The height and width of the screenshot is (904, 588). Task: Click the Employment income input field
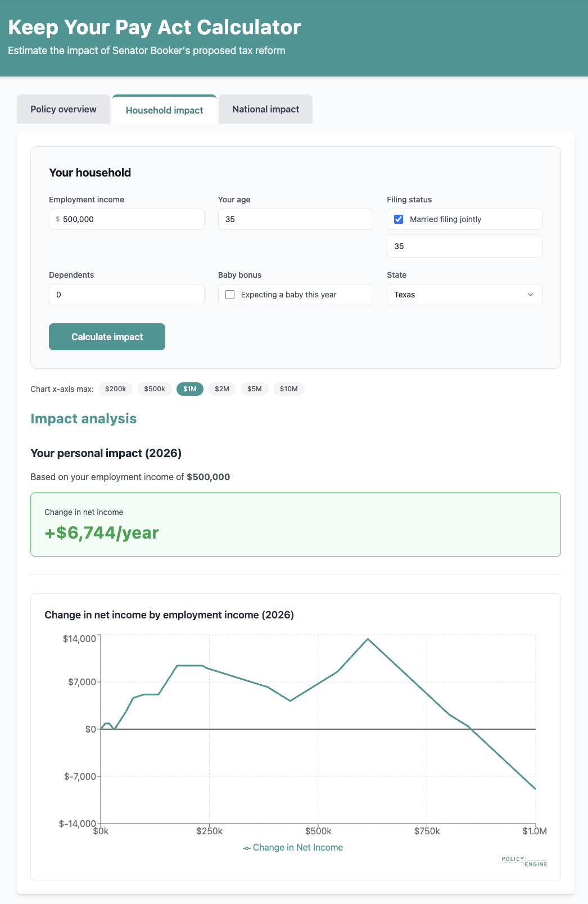coord(132,219)
